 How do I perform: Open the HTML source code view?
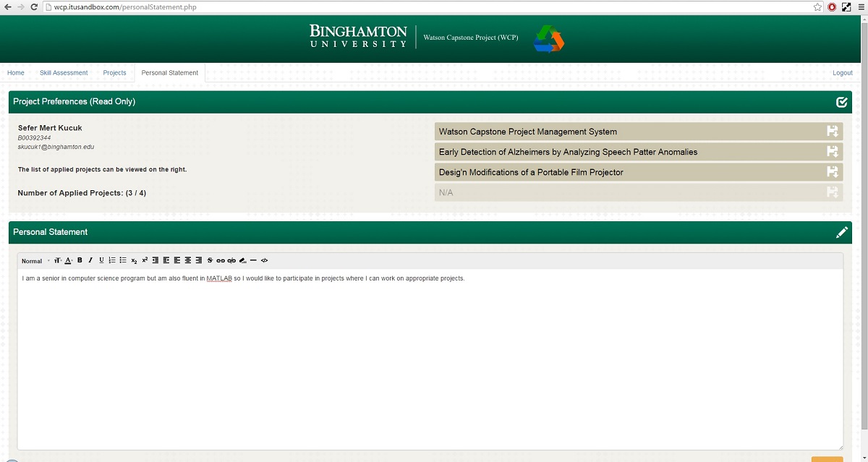click(x=264, y=260)
